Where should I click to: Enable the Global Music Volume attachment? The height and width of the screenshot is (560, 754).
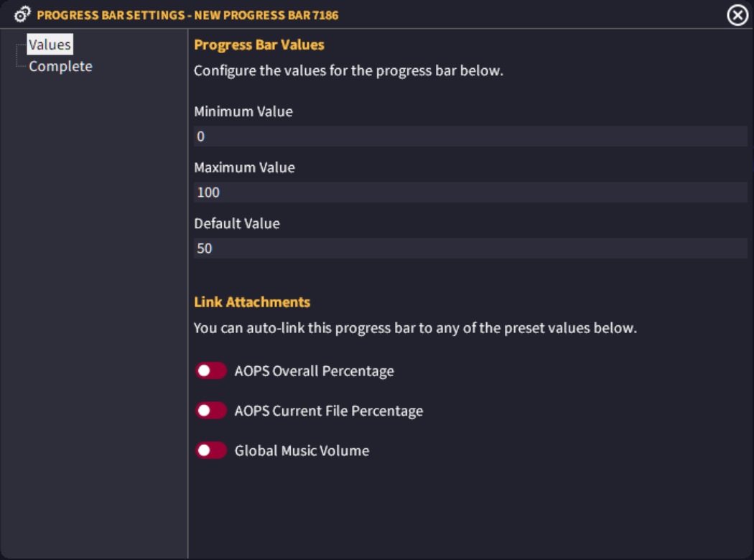pos(211,450)
